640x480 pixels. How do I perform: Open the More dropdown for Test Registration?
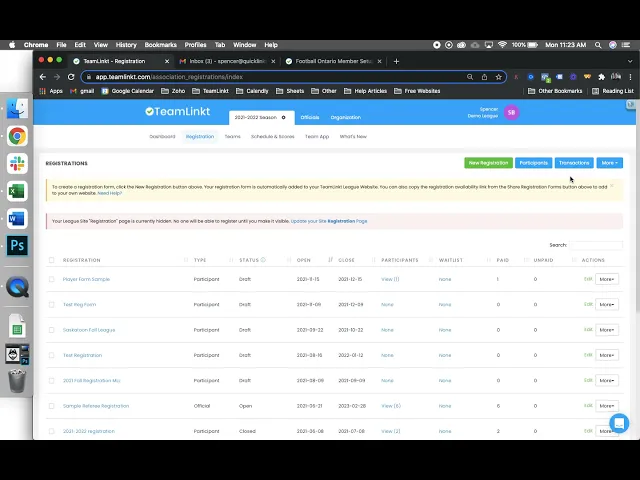coord(607,355)
